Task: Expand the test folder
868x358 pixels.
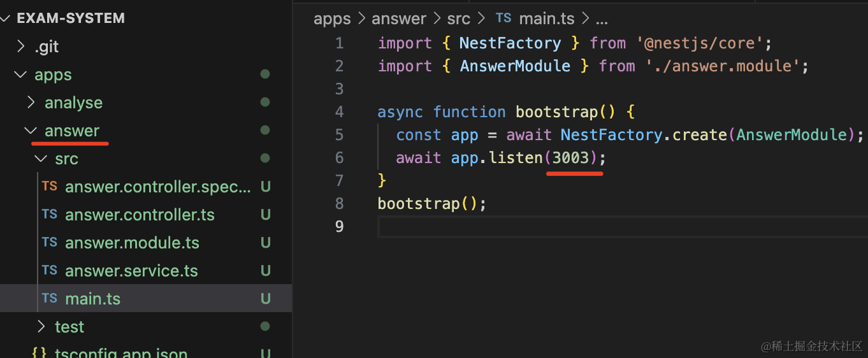Action: (x=41, y=327)
